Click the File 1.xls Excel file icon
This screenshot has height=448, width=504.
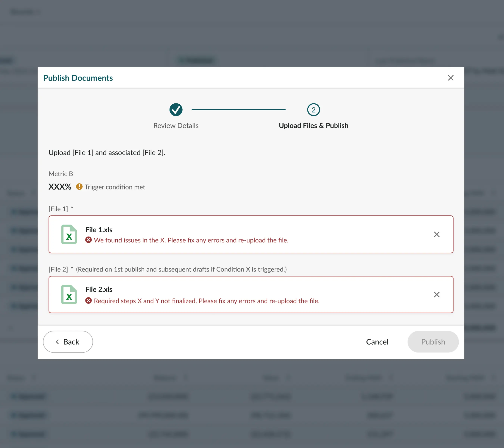click(69, 234)
